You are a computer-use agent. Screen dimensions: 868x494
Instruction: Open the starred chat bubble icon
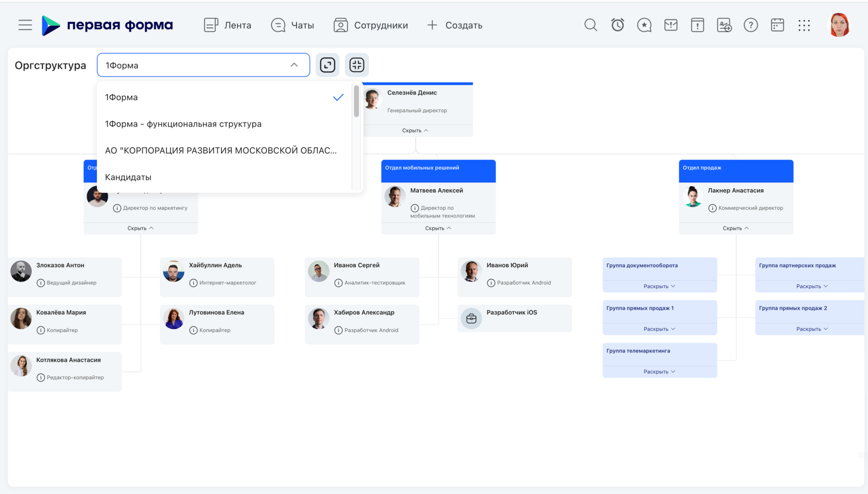click(644, 25)
